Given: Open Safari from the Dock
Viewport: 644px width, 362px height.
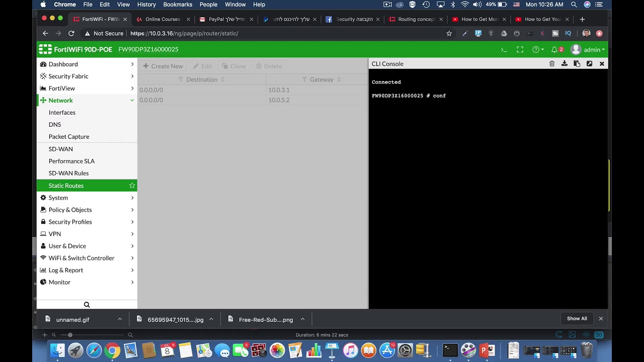Looking at the screenshot, I should pyautogui.click(x=94, y=350).
